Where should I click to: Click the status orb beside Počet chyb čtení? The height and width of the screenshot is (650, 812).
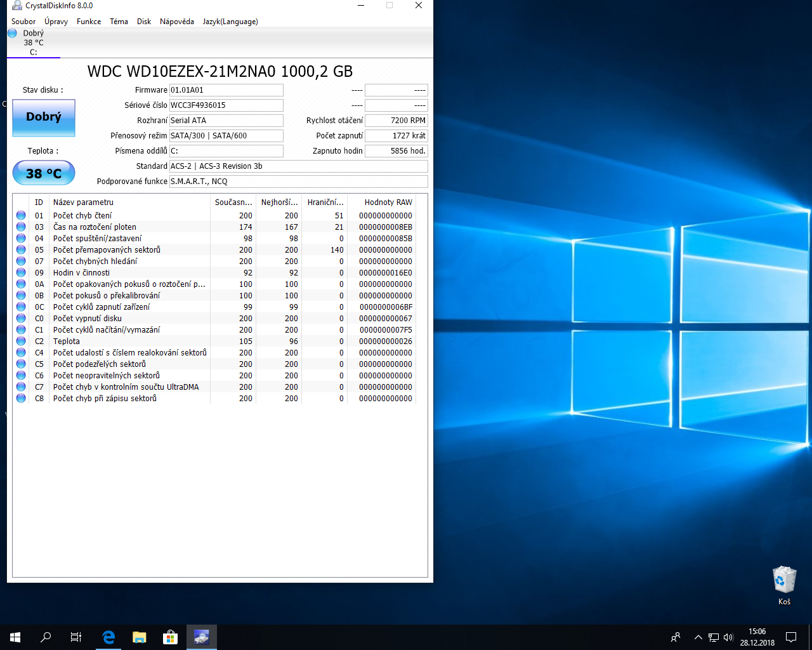21,215
